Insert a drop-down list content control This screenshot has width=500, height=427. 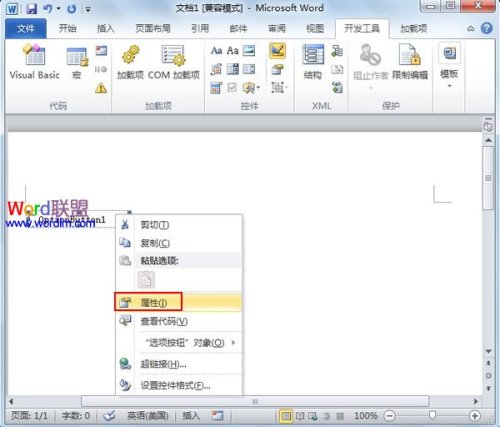tap(249, 69)
